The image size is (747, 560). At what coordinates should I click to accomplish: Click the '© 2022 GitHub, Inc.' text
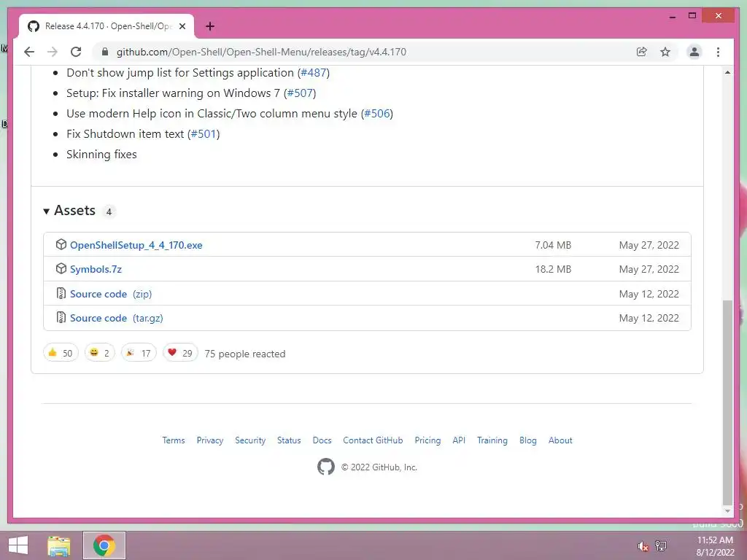tap(379, 467)
